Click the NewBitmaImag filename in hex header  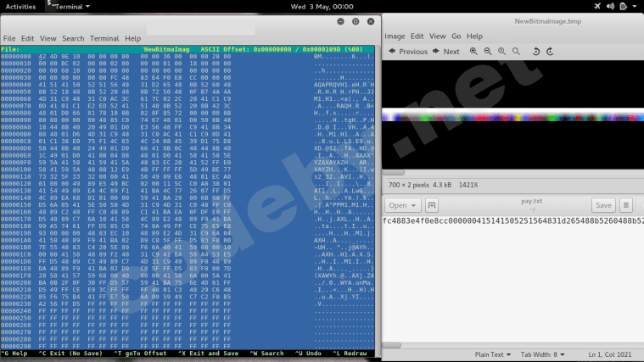[x=166, y=49]
